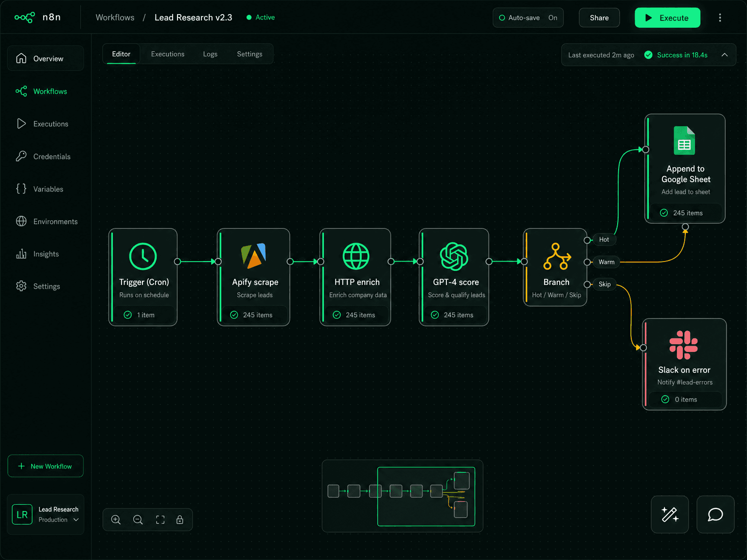Click the Warm branch output label
The image size is (747, 560).
pyautogui.click(x=606, y=262)
